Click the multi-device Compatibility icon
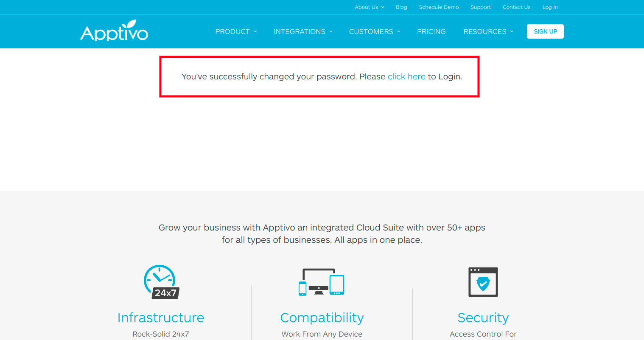 click(322, 282)
